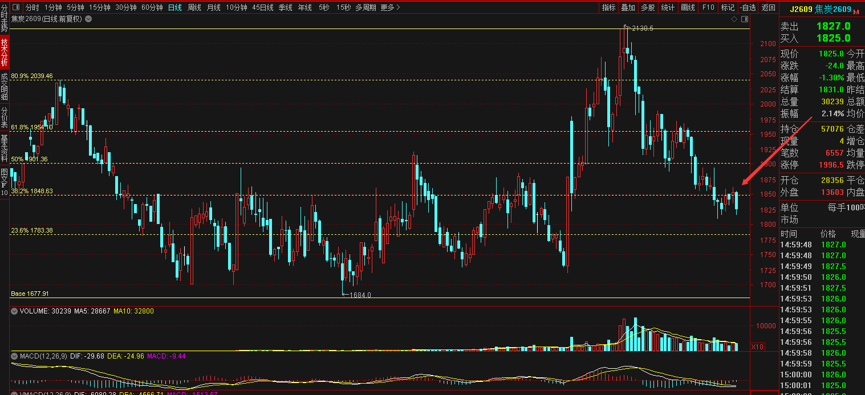
Task: Click the diamond icon above the chart
Action: [734, 19]
